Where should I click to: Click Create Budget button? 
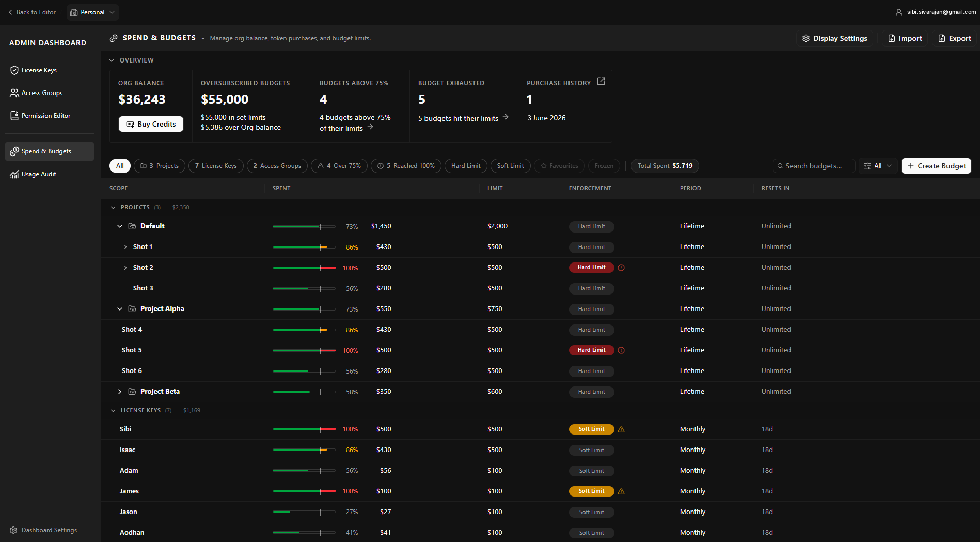tap(937, 166)
